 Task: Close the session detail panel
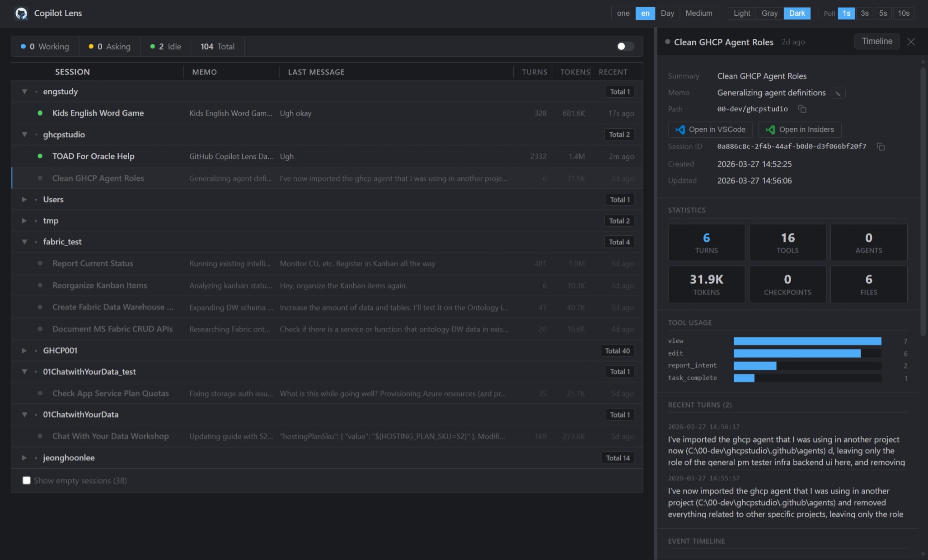(911, 42)
